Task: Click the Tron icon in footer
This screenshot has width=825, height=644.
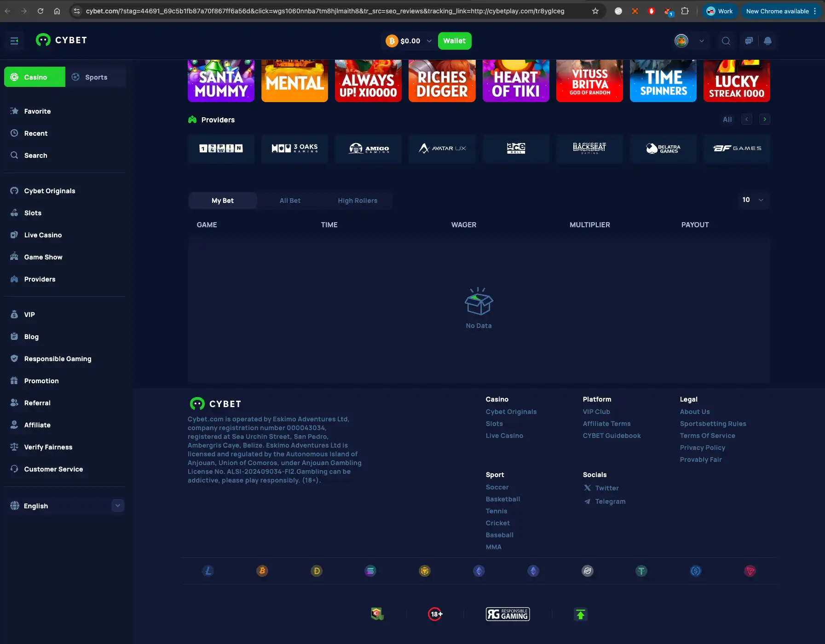Action: point(750,571)
